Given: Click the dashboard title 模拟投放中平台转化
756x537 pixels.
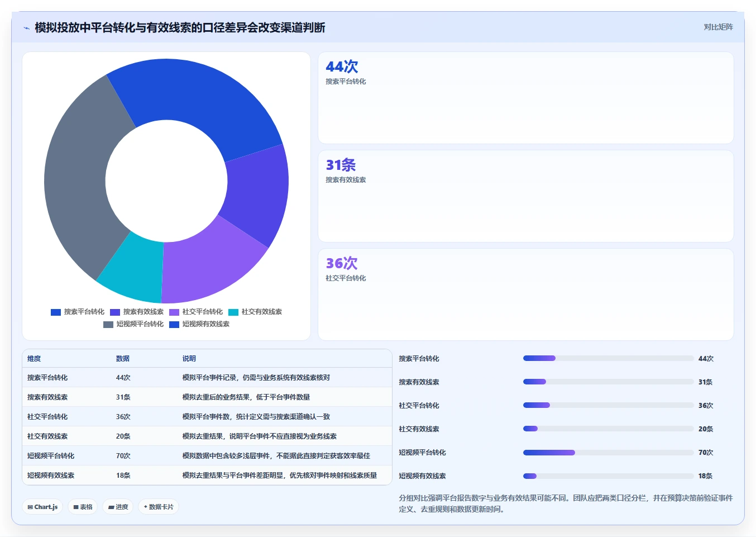Looking at the screenshot, I should 180,27.
